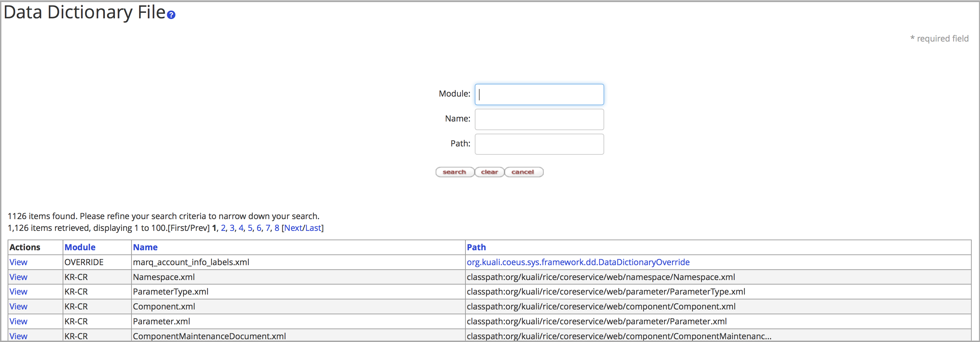Jump to the Last results page
Image resolution: width=980 pixels, height=342 pixels.
[313, 228]
